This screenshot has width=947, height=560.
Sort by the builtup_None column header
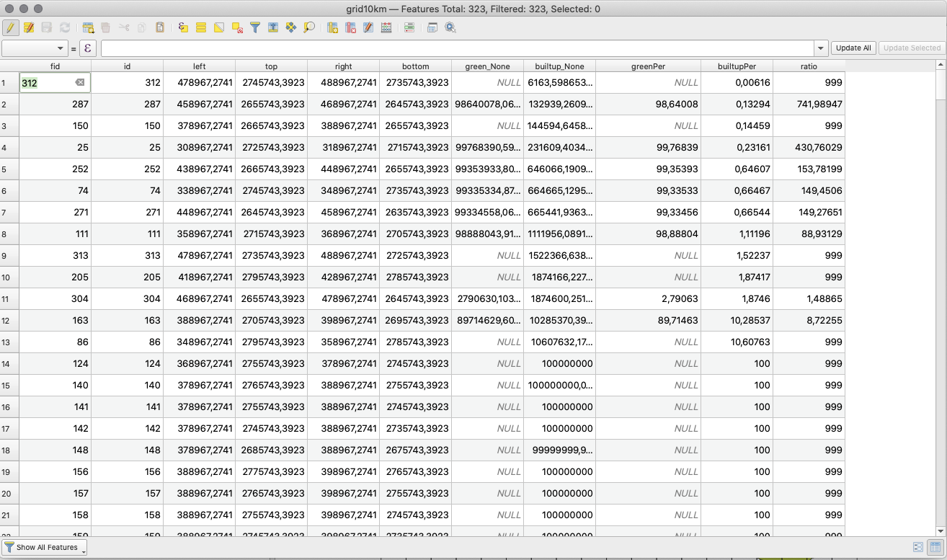pyautogui.click(x=559, y=66)
